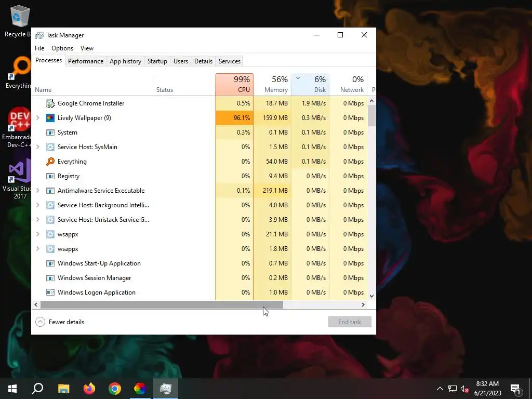This screenshot has width=532, height=399.
Task: Click the End task button
Action: pos(350,322)
